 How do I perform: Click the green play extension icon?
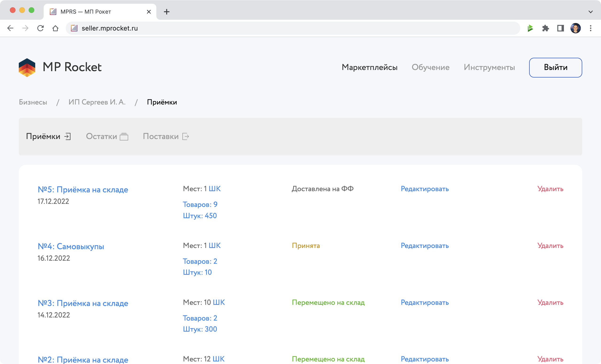point(530,28)
